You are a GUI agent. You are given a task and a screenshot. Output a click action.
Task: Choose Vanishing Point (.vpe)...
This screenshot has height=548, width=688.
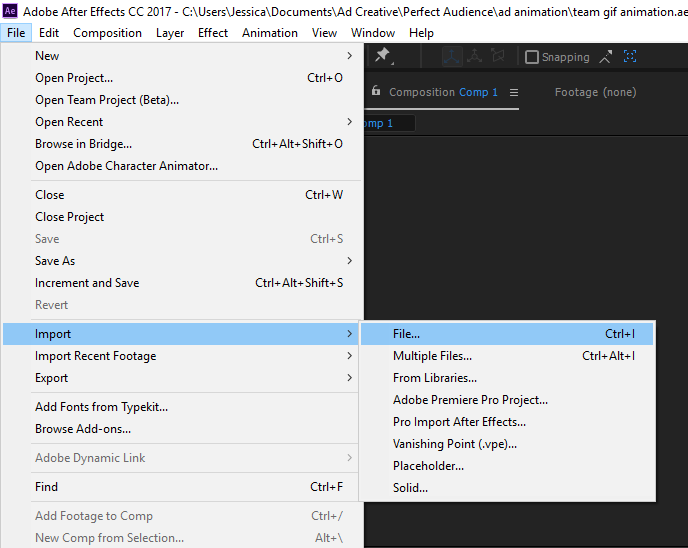pyautogui.click(x=507, y=444)
